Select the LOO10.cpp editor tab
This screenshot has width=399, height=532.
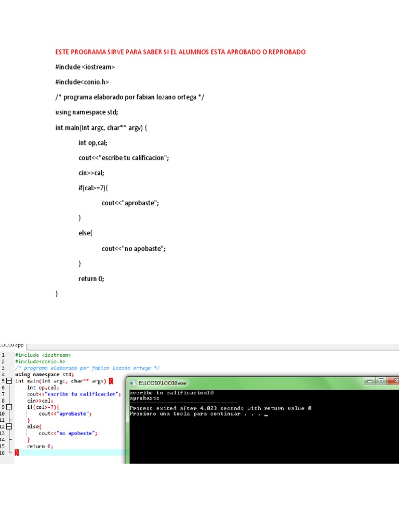point(12,345)
